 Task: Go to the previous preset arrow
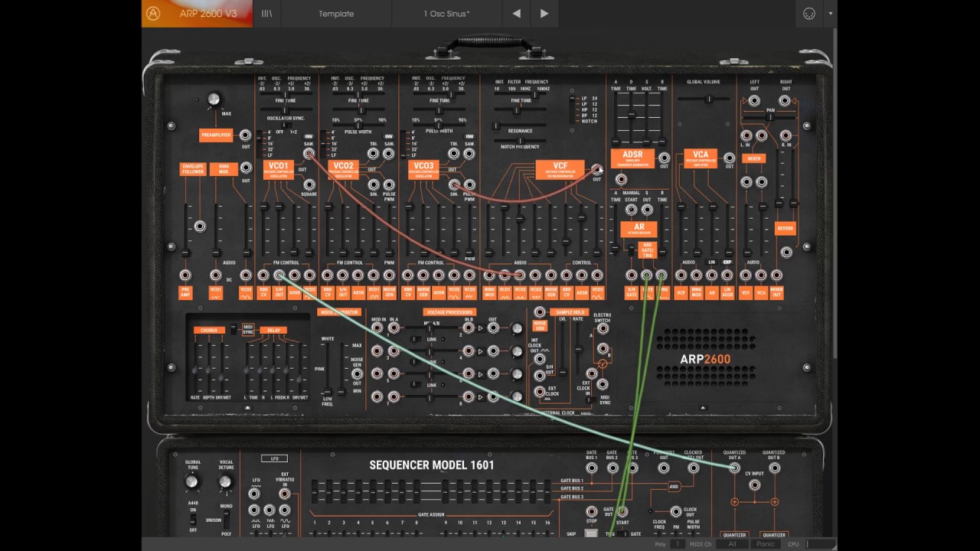click(x=516, y=13)
